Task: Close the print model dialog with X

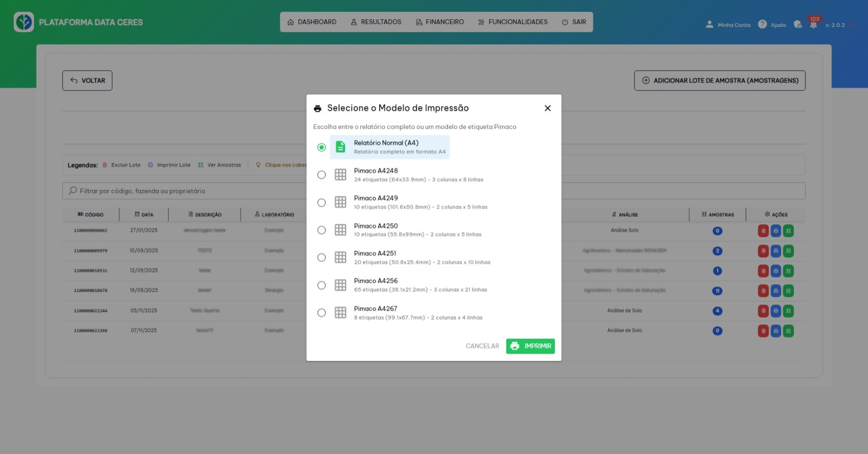Action: click(548, 108)
